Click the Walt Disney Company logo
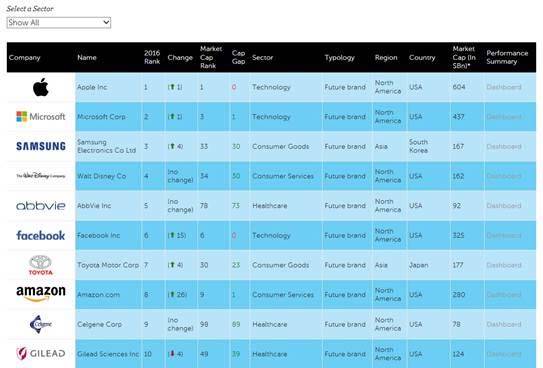Viewport: 543px width, 368px height. click(41, 176)
